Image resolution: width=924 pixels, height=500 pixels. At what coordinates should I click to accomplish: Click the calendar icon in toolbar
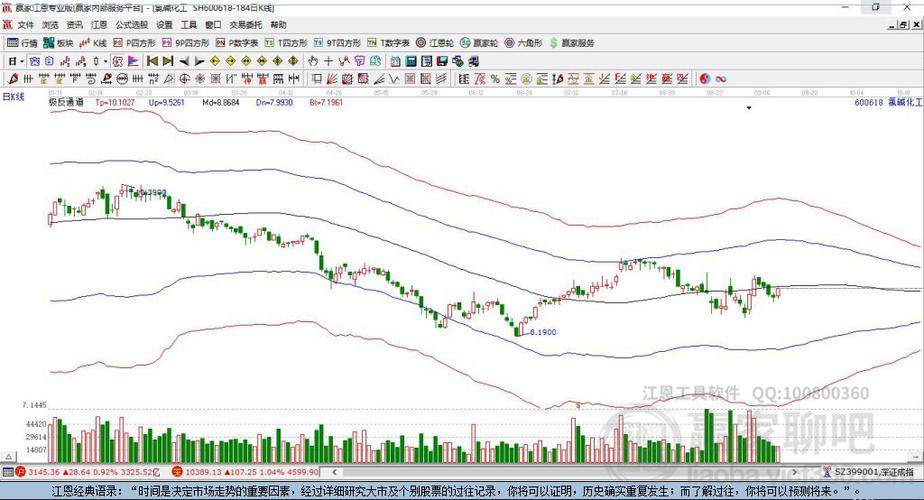click(395, 61)
